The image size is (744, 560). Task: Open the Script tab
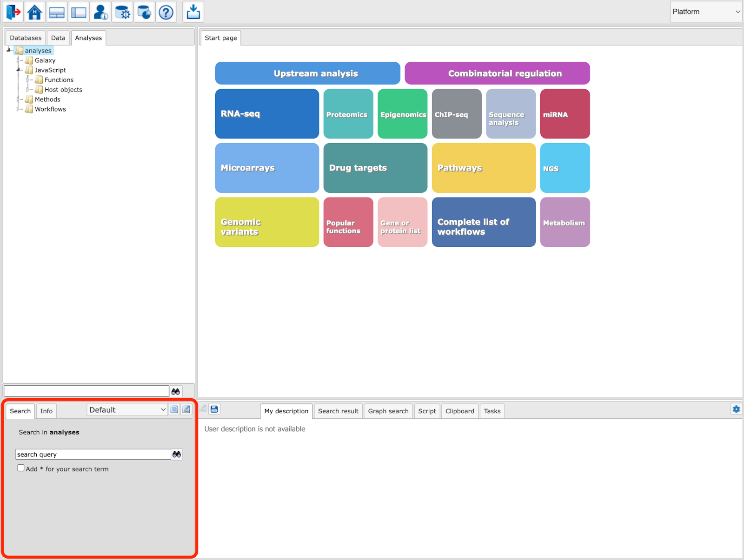click(427, 411)
